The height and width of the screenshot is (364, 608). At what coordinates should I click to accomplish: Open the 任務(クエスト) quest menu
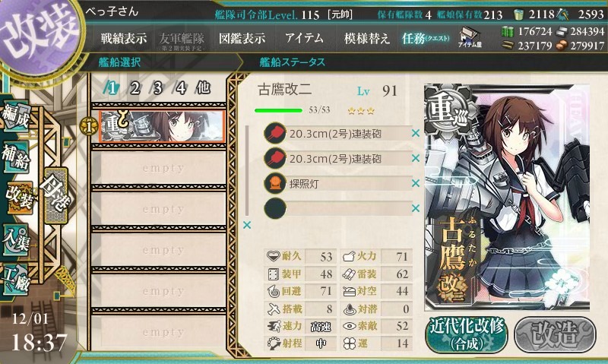(x=426, y=39)
